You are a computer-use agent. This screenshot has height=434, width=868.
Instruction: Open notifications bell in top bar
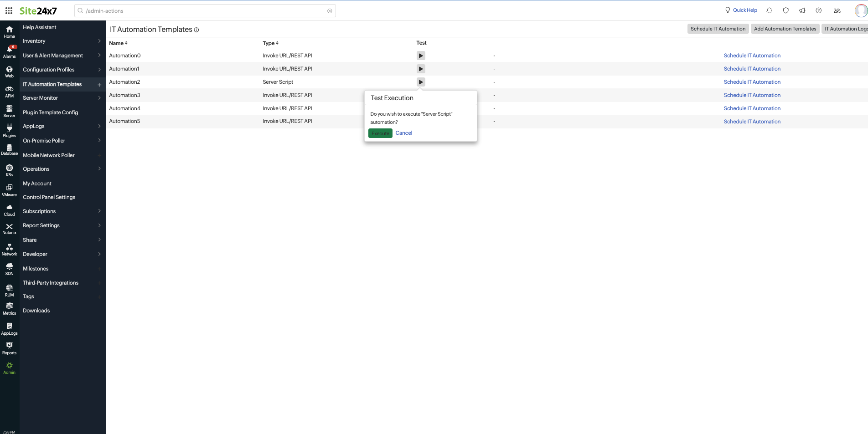point(769,10)
